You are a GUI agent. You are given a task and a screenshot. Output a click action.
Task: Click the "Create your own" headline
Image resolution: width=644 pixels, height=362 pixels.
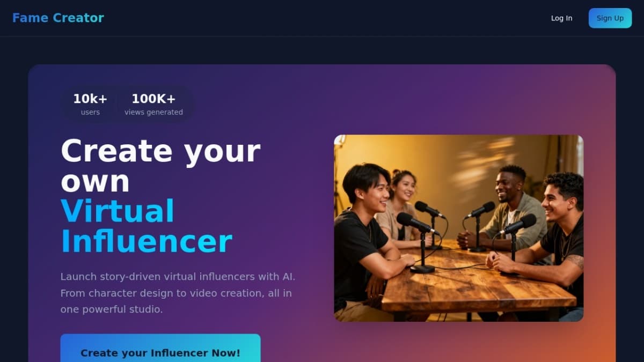[160, 166]
